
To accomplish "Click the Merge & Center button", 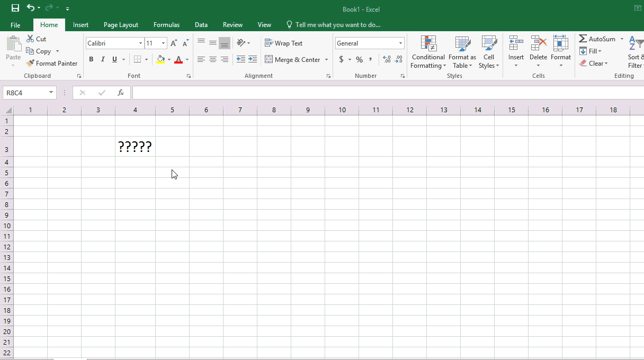I will (292, 60).
